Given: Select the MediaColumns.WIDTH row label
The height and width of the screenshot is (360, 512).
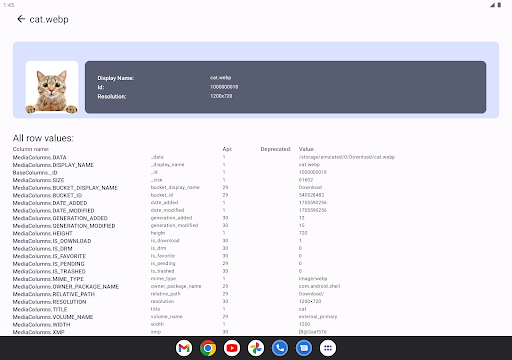Looking at the screenshot, I should point(41,325).
